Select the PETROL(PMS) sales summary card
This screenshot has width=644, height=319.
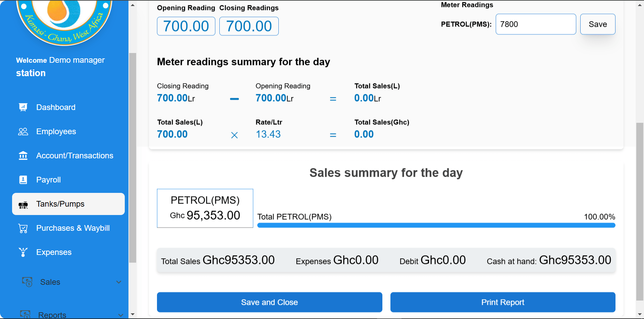(x=205, y=208)
